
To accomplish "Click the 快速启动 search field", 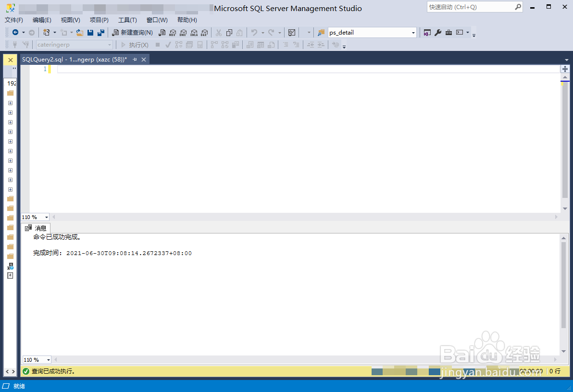I will point(475,7).
